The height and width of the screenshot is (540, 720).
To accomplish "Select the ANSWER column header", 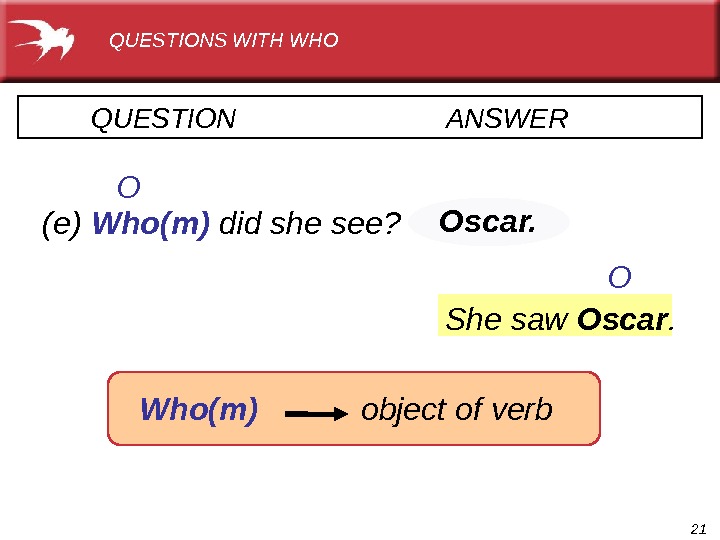I will pos(507,120).
